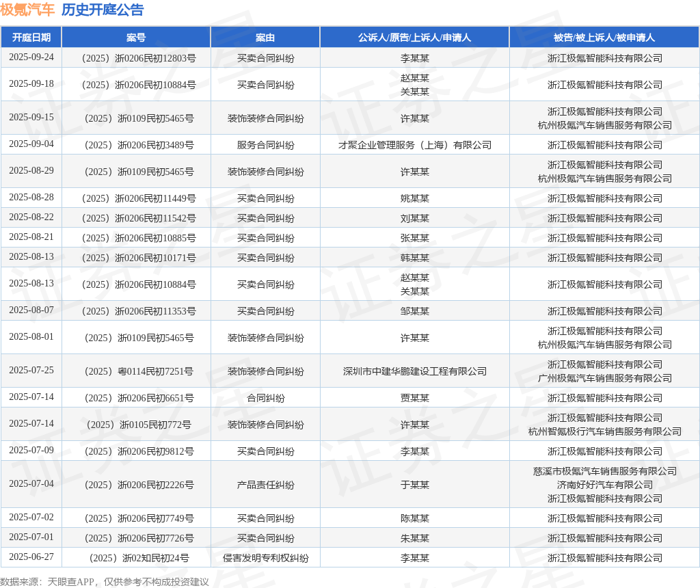Viewport: 700px width, 588px height.
Task: Click 合同纠纷 in the 贾某某 row
Action: (x=265, y=398)
